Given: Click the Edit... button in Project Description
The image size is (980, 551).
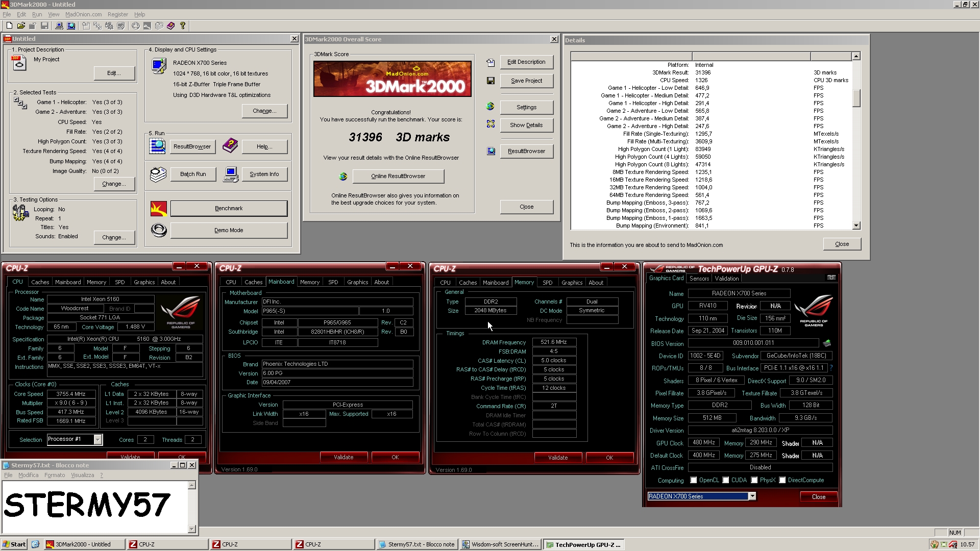Looking at the screenshot, I should pos(114,73).
